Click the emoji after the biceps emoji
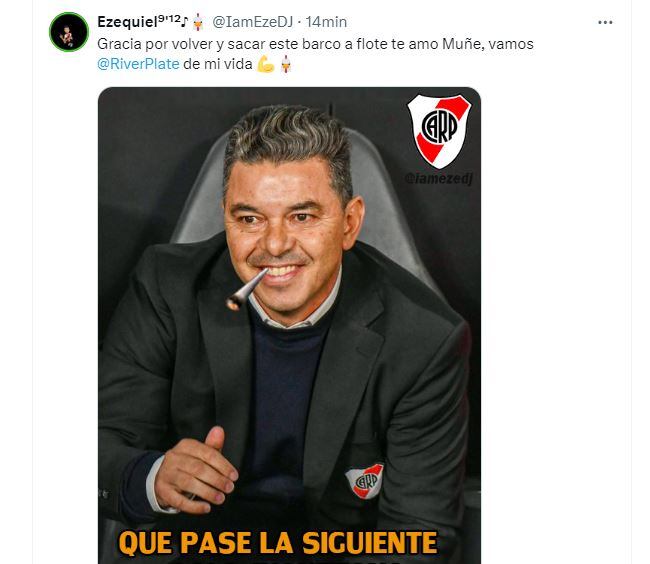The image size is (650, 564). pos(286,64)
